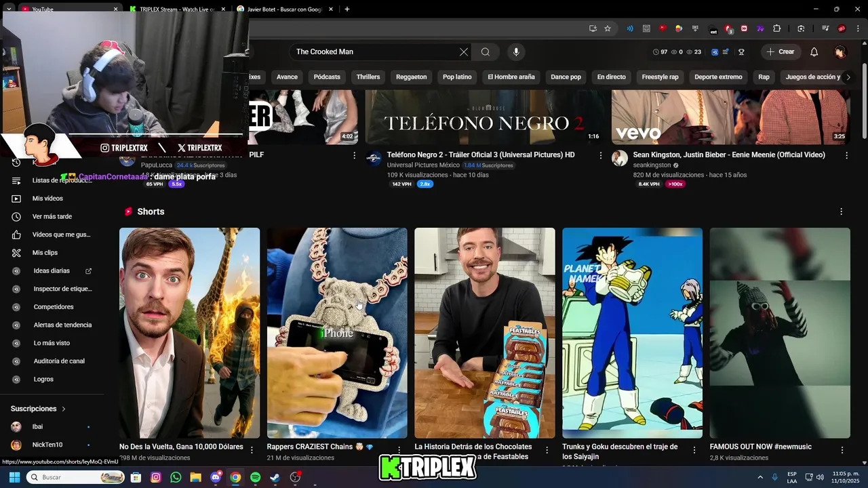The image size is (868, 488).
Task: Open Discord from the taskbar
Action: [x=216, y=477]
